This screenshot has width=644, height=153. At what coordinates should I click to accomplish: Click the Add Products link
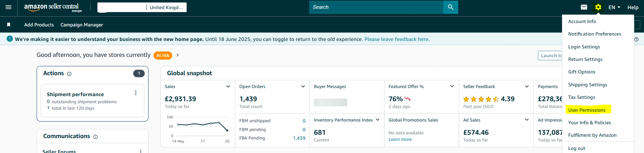pos(39,25)
